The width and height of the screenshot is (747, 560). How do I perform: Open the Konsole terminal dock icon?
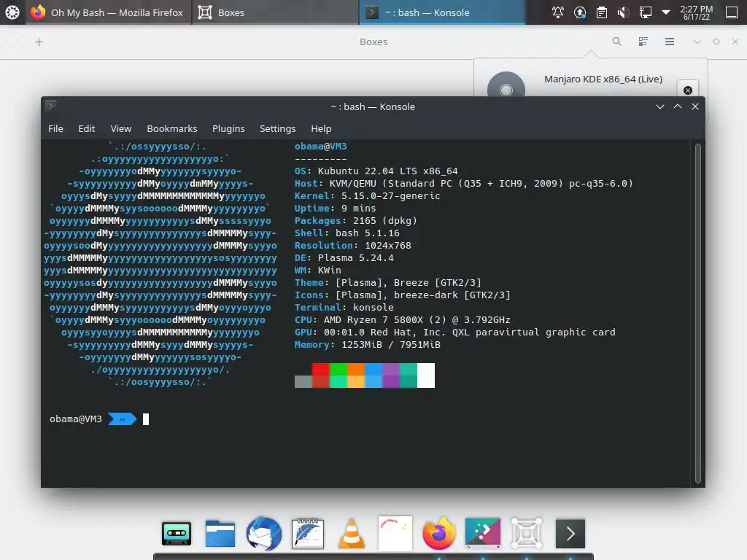click(570, 533)
